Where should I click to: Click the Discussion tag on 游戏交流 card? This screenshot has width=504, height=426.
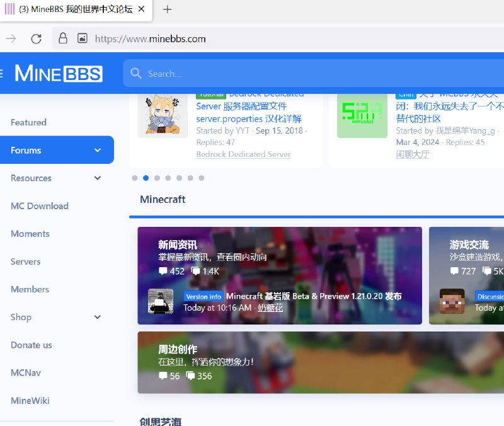[x=490, y=296]
